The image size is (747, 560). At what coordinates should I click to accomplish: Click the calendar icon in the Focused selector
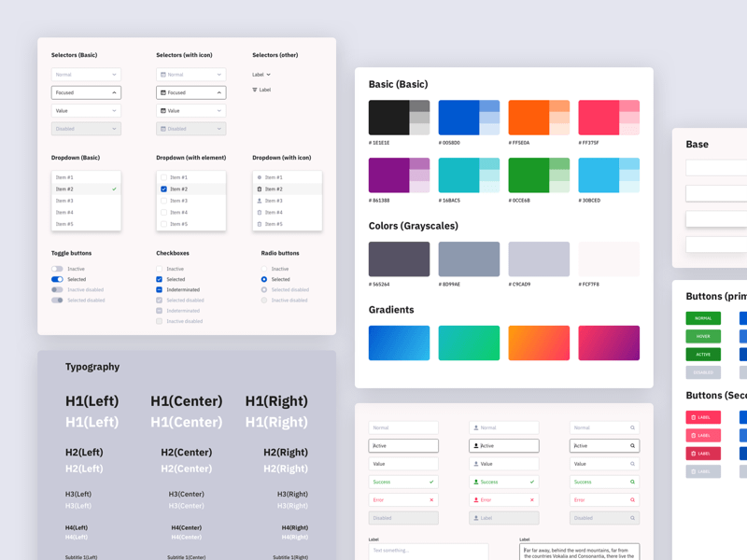[x=163, y=92]
